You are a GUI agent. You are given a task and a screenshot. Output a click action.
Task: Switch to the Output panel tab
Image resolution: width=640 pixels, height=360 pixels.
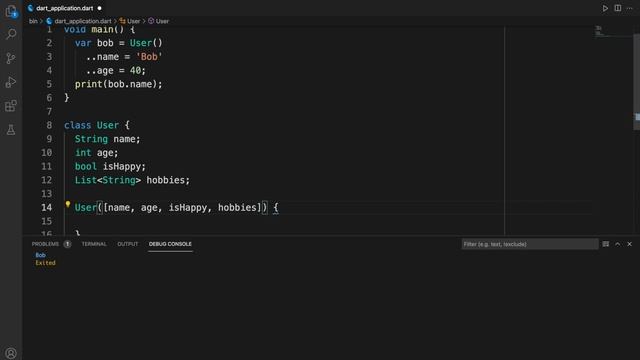[128, 244]
